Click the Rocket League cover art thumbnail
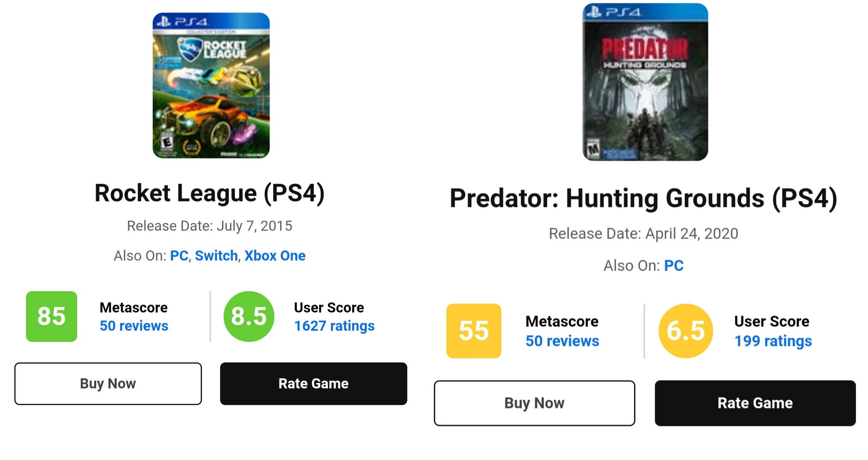This screenshot has height=460, width=868. pos(211,85)
